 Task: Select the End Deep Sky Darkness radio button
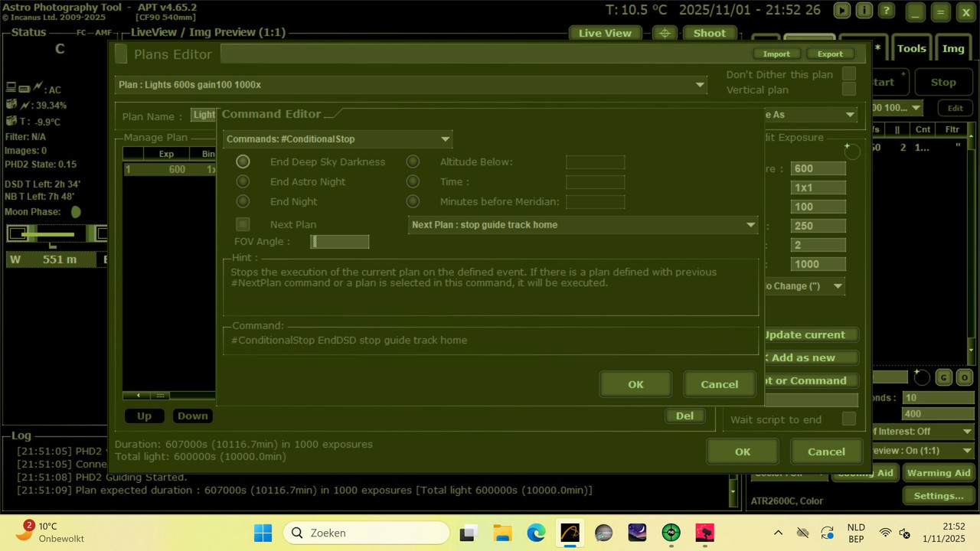[243, 161]
